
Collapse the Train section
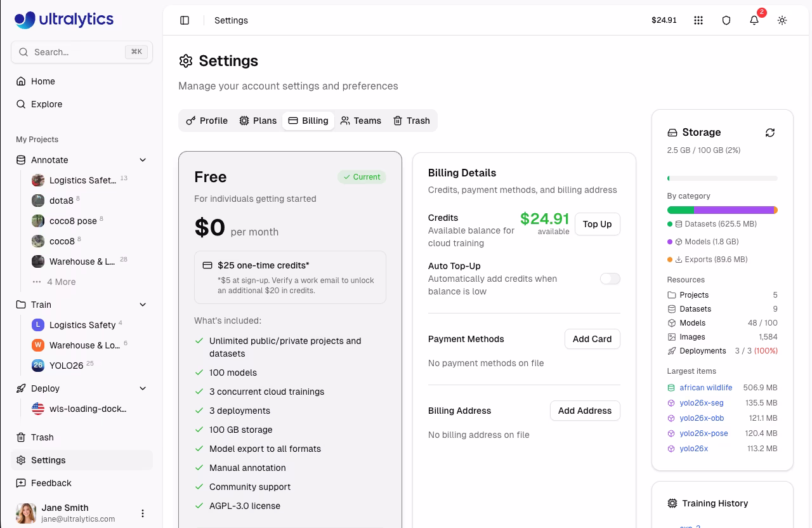[143, 305]
